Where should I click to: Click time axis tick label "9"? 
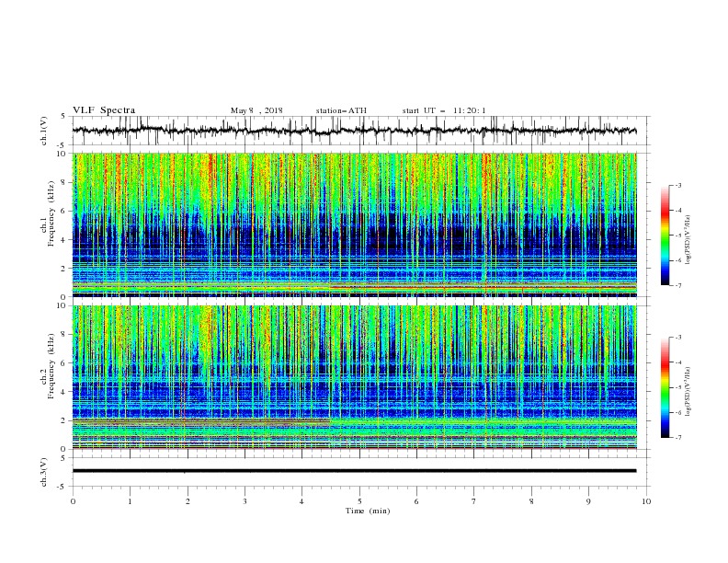(x=588, y=501)
